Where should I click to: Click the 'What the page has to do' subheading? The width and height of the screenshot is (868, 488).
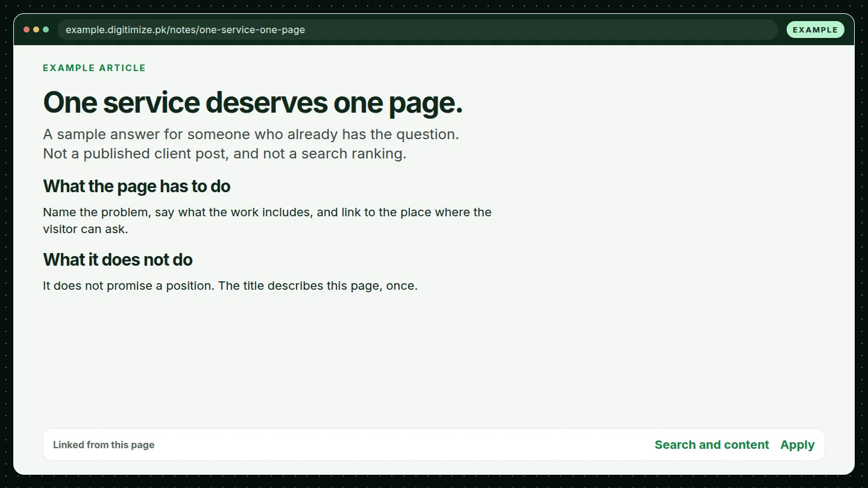(x=137, y=186)
